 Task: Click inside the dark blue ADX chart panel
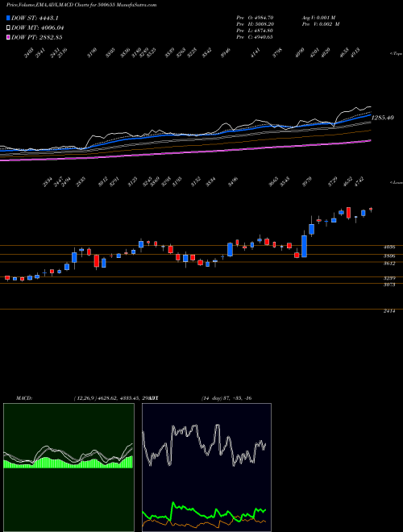click(x=206, y=468)
